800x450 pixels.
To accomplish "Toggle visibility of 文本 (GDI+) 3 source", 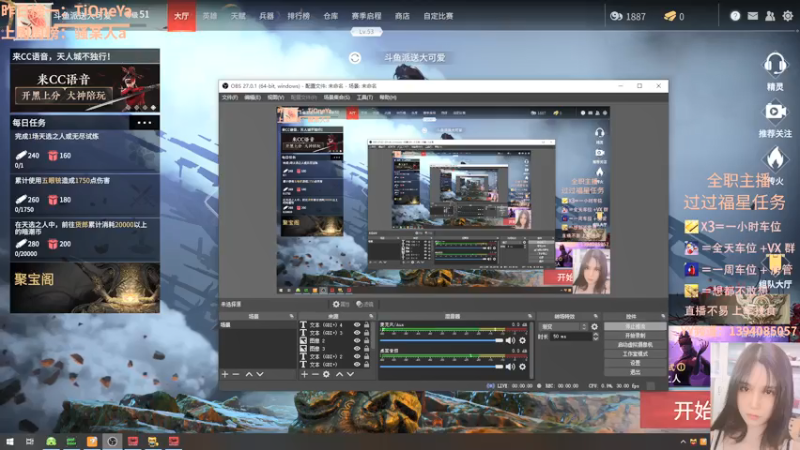I will pyautogui.click(x=357, y=333).
